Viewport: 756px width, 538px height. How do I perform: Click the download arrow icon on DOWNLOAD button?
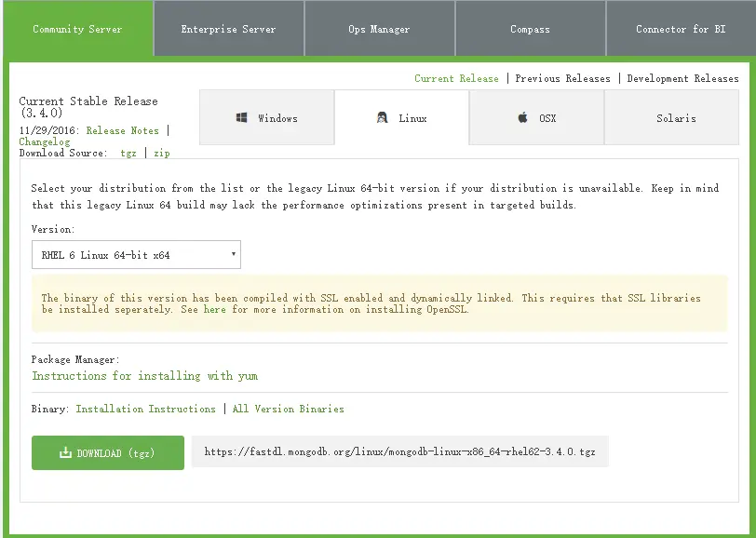65,452
